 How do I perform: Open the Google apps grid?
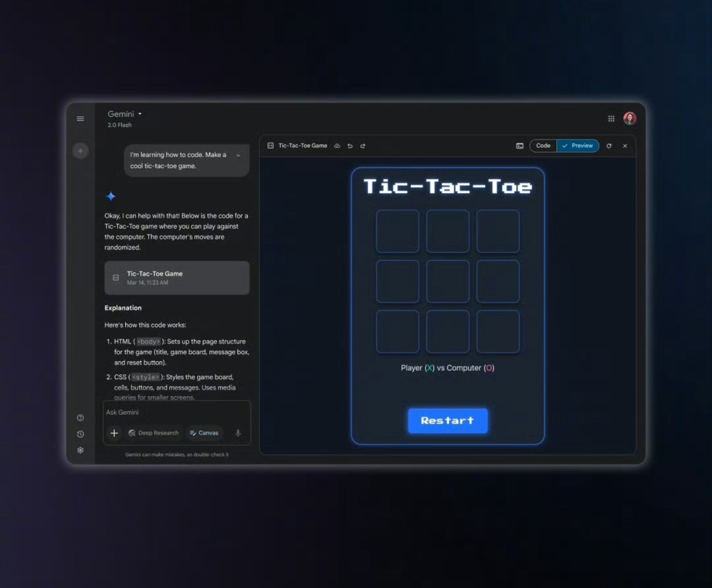click(611, 119)
